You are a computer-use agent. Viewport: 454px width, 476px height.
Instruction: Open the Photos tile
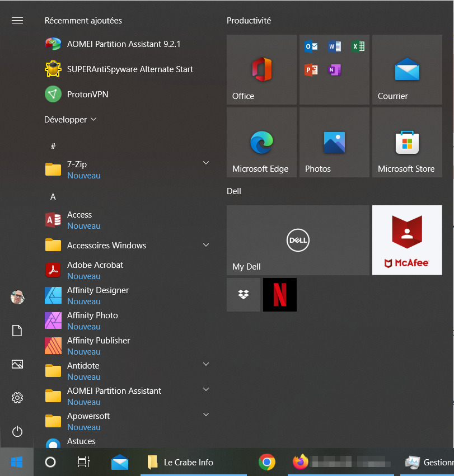[334, 143]
